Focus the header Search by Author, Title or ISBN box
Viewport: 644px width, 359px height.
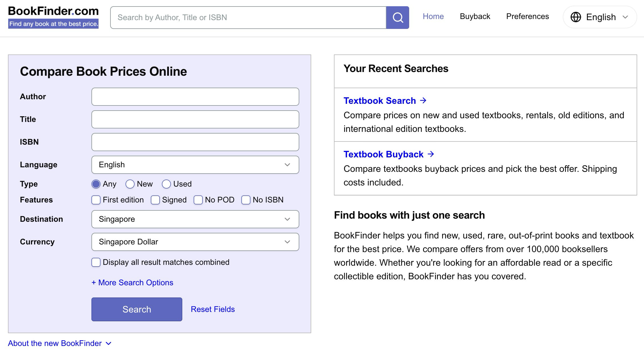[248, 18]
